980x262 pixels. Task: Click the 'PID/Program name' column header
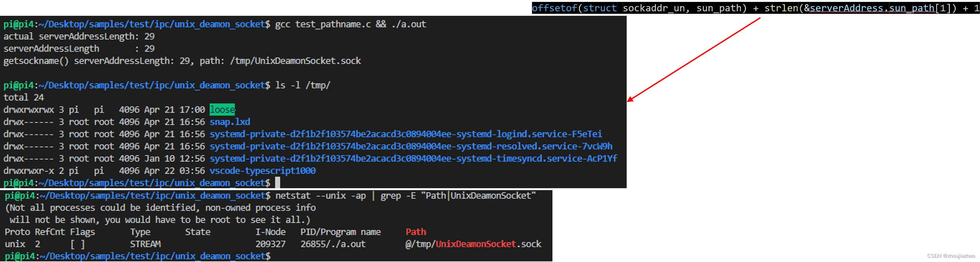click(x=340, y=232)
